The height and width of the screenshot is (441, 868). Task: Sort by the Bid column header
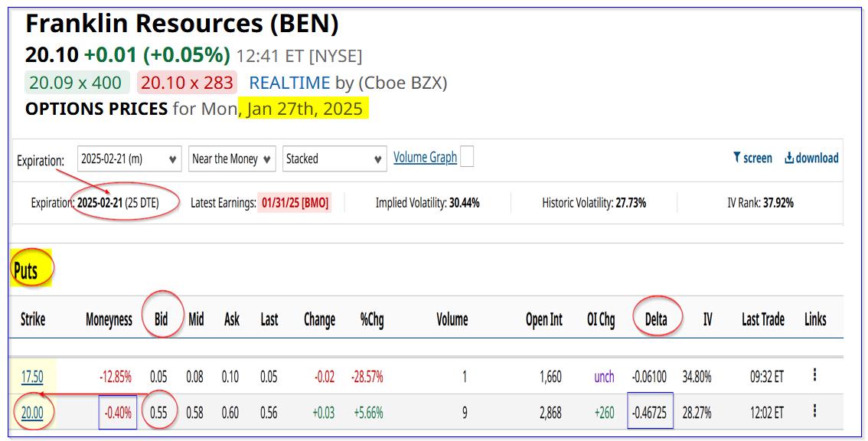tap(161, 319)
